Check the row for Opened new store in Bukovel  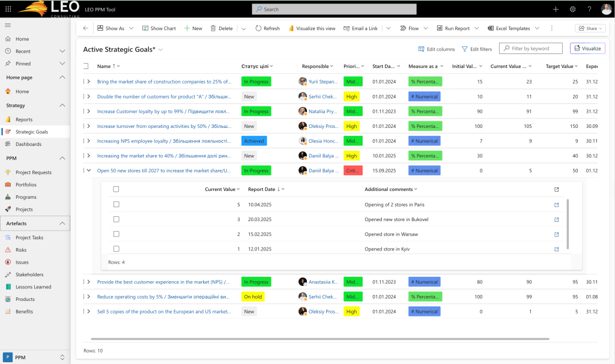117,219
